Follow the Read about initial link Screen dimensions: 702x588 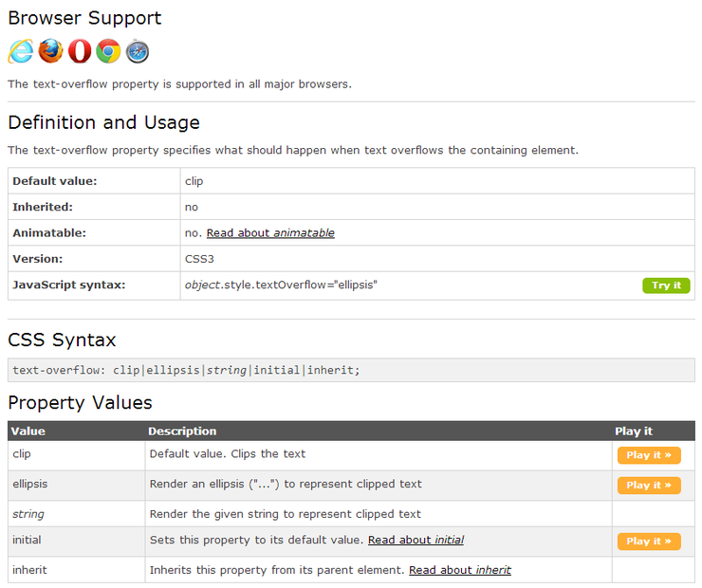coord(416,541)
